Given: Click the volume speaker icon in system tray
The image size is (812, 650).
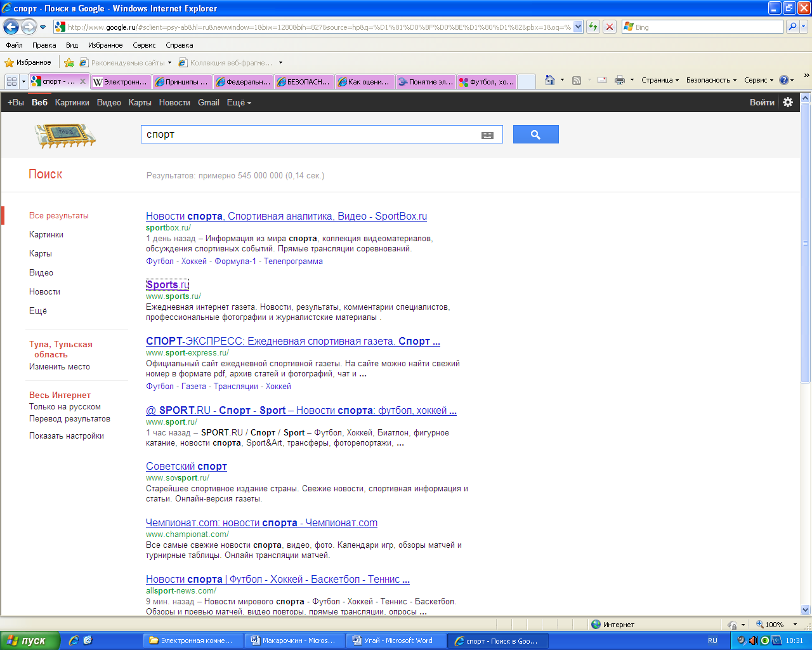Looking at the screenshot, I should click(x=752, y=640).
